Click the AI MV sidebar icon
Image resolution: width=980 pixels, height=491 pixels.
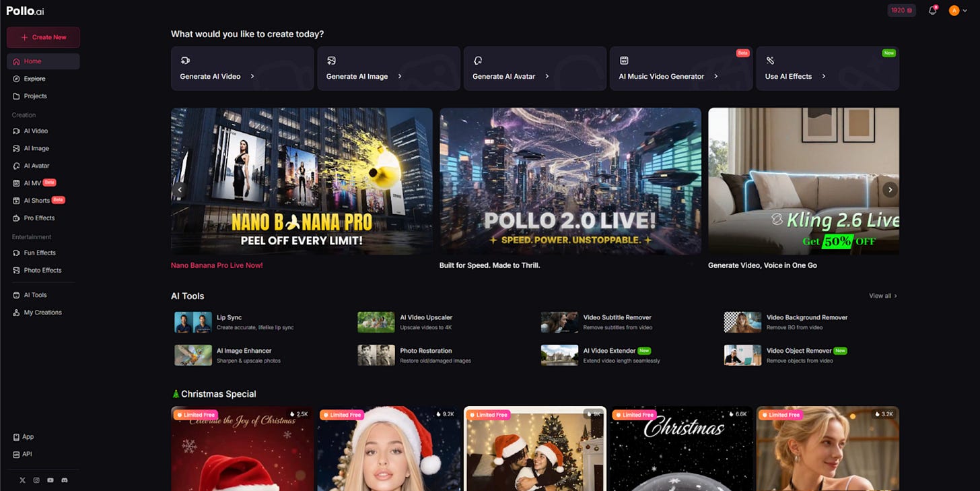pyautogui.click(x=17, y=183)
